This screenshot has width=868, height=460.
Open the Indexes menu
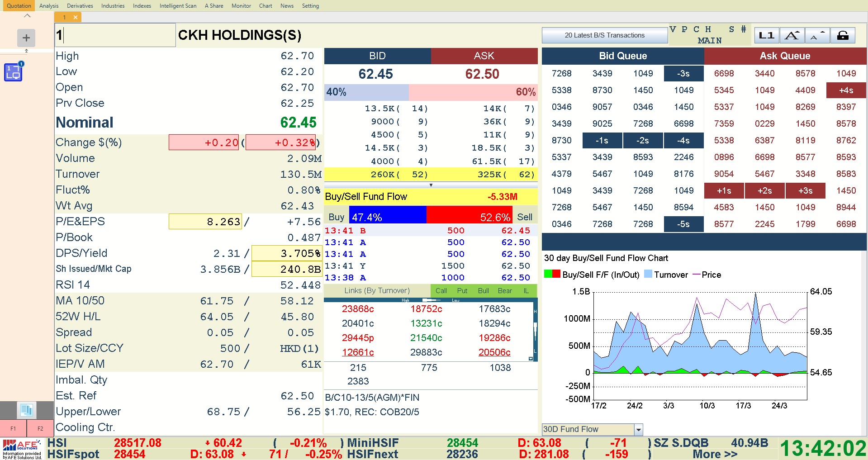pyautogui.click(x=142, y=6)
